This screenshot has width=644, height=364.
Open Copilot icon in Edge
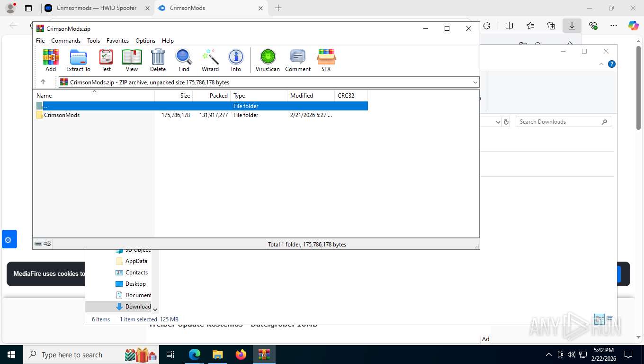(634, 26)
